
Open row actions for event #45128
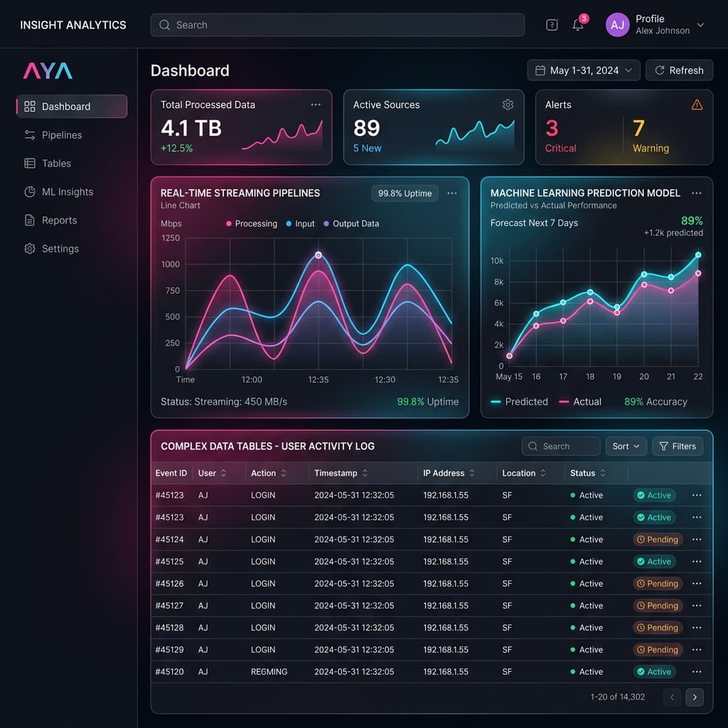click(697, 627)
